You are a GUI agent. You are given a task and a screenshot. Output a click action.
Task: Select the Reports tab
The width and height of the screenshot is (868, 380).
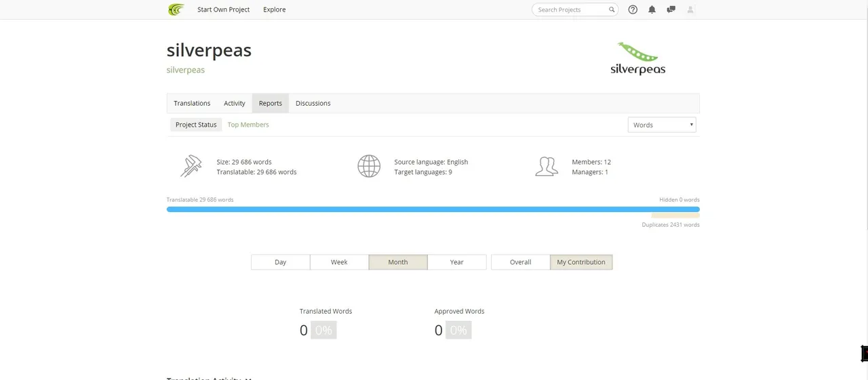point(271,103)
